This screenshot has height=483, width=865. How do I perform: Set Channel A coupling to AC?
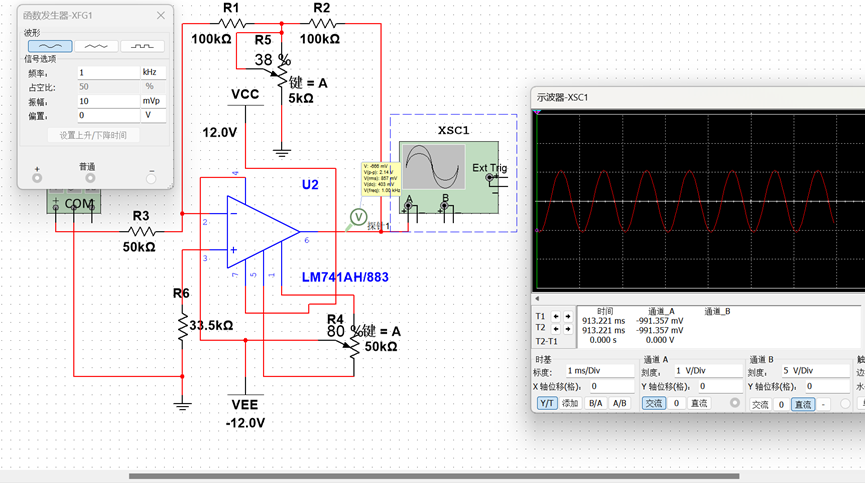click(654, 404)
